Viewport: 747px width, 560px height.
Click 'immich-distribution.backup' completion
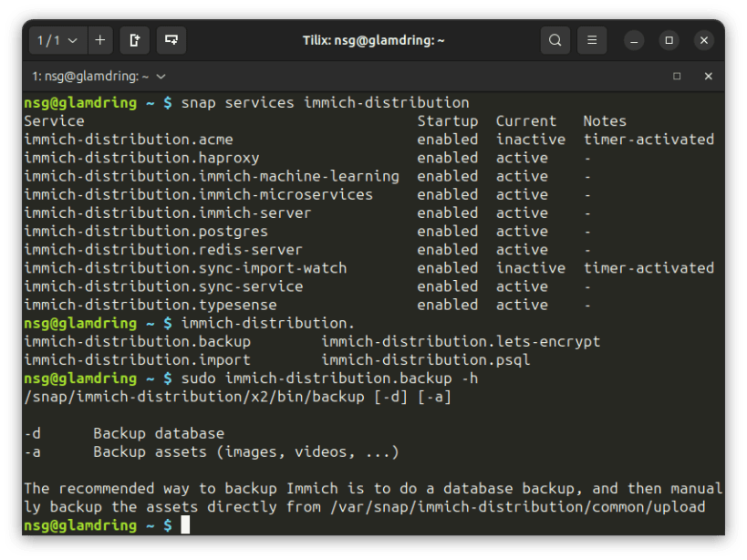(137, 342)
